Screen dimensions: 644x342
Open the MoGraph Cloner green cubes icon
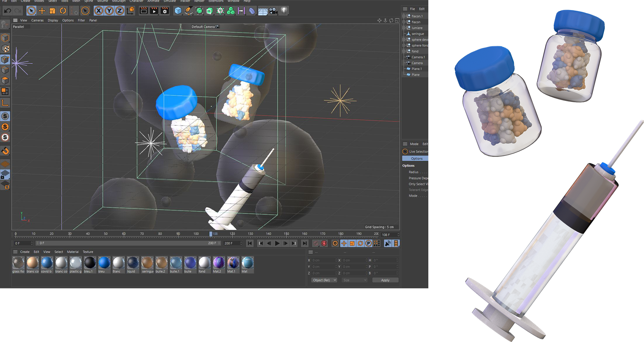tap(231, 11)
